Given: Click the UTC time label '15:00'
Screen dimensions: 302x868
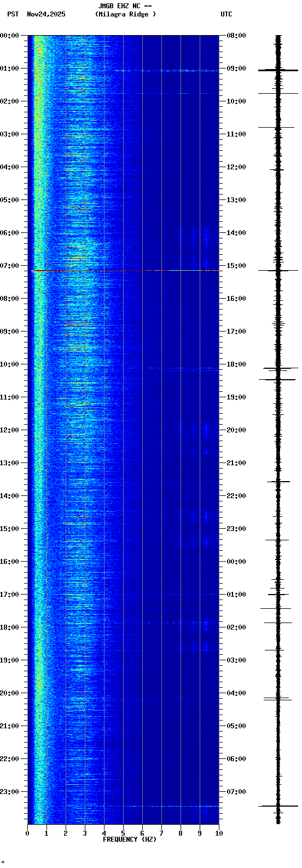Looking at the screenshot, I should (236, 266).
